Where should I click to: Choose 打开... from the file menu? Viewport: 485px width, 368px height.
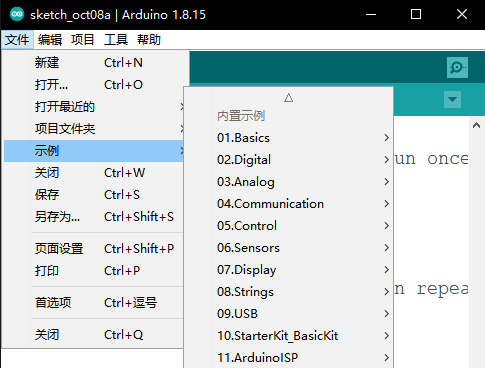point(94,85)
